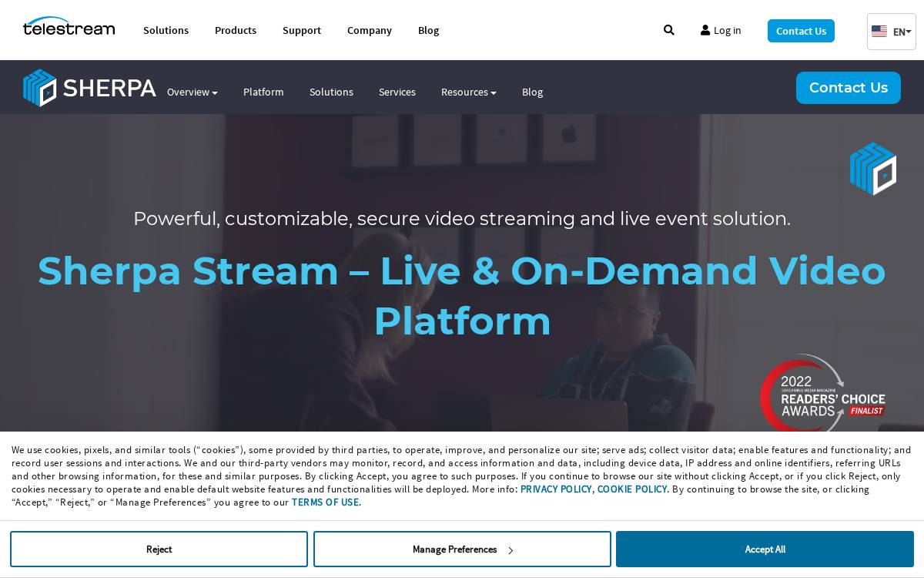924x578 pixels.
Task: Accept All cookies
Action: coord(765,549)
